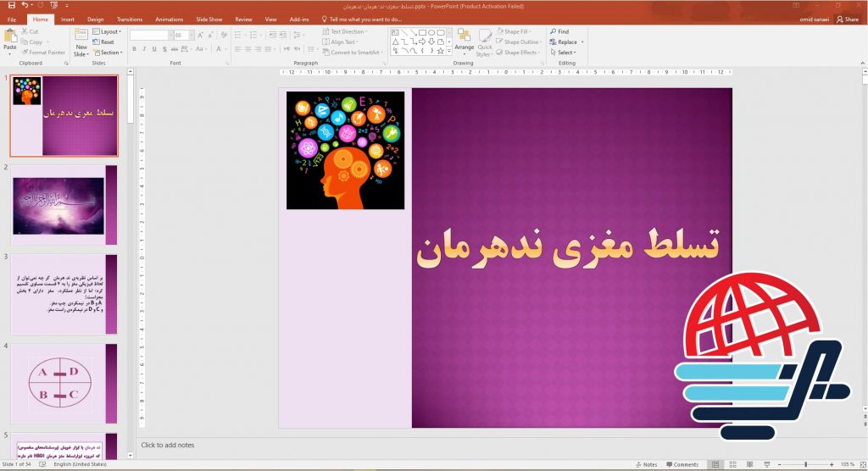
Task: Click the Comments button in status bar
Action: coord(682,464)
